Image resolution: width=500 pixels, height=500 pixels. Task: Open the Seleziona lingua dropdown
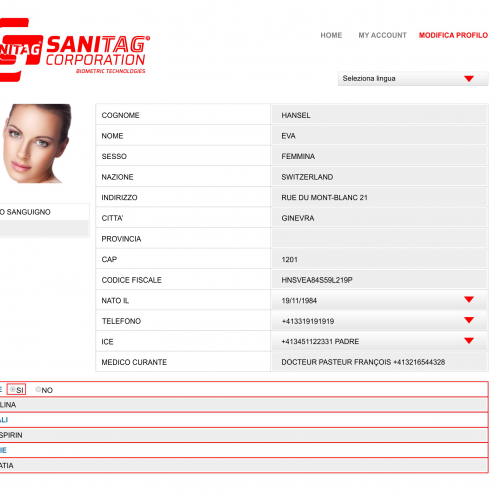point(413,79)
